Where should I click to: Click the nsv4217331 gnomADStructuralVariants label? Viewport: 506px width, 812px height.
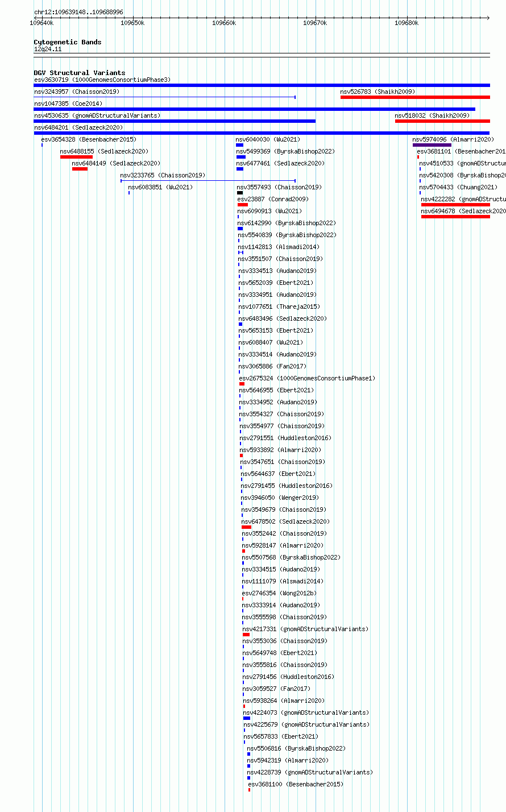pyautogui.click(x=306, y=629)
